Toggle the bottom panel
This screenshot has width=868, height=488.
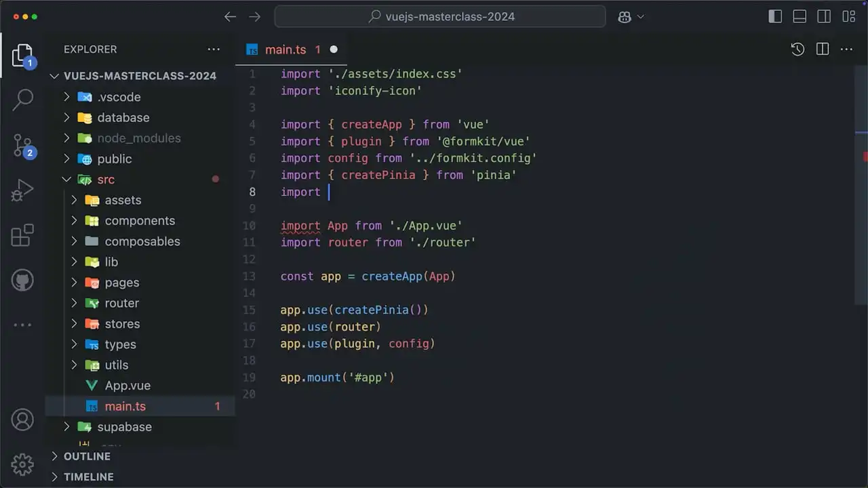point(800,17)
